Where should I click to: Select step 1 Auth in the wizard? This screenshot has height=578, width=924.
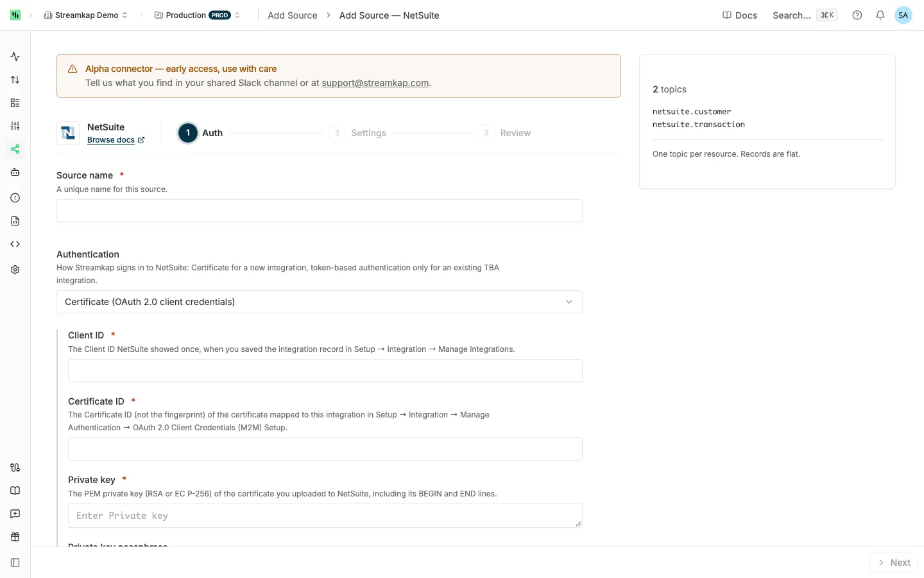[201, 133]
